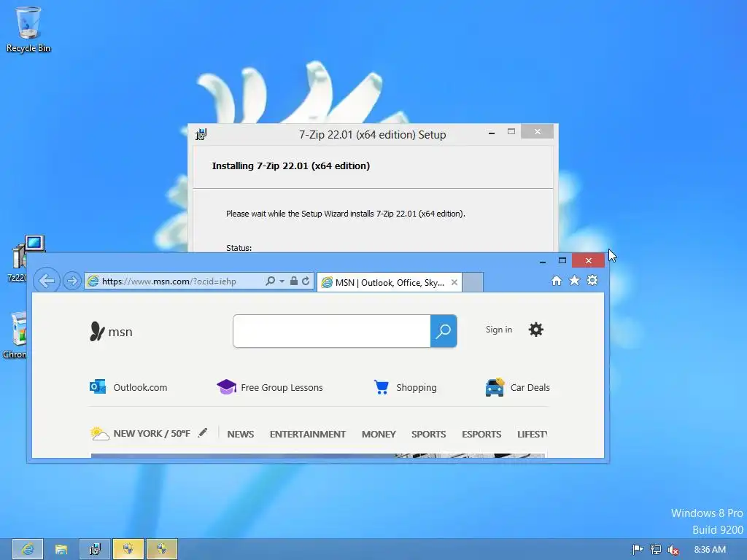The height and width of the screenshot is (560, 747).
Task: Close the MSN browser tab
Action: click(454, 282)
